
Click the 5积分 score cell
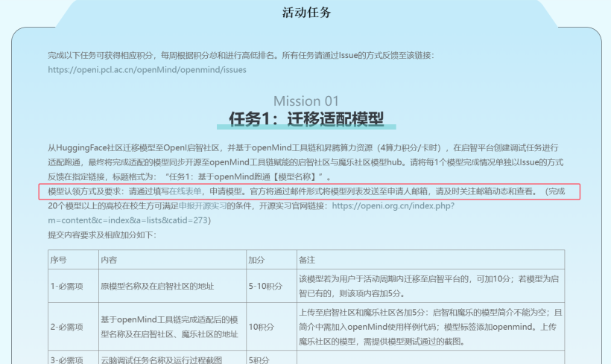[271, 359]
